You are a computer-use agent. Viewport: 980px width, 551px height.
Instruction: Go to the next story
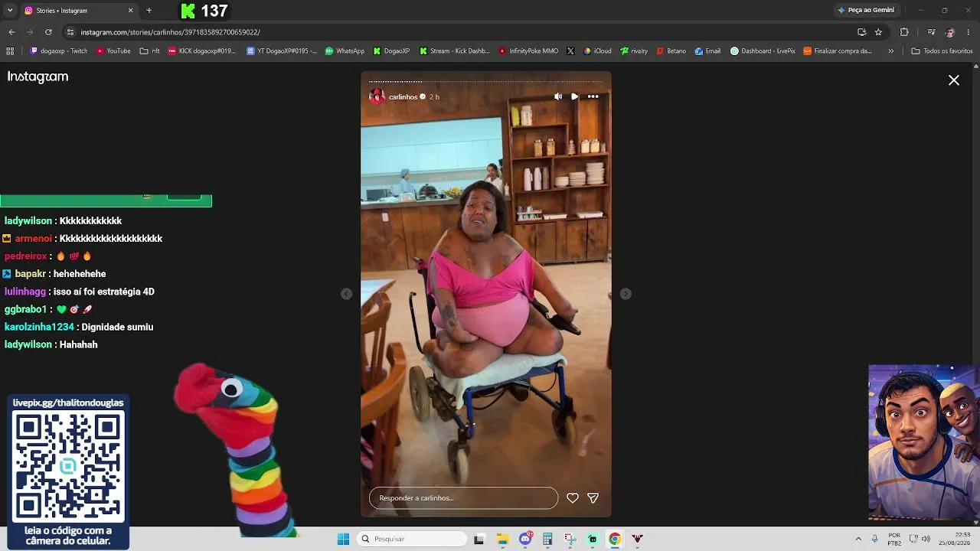tap(626, 294)
